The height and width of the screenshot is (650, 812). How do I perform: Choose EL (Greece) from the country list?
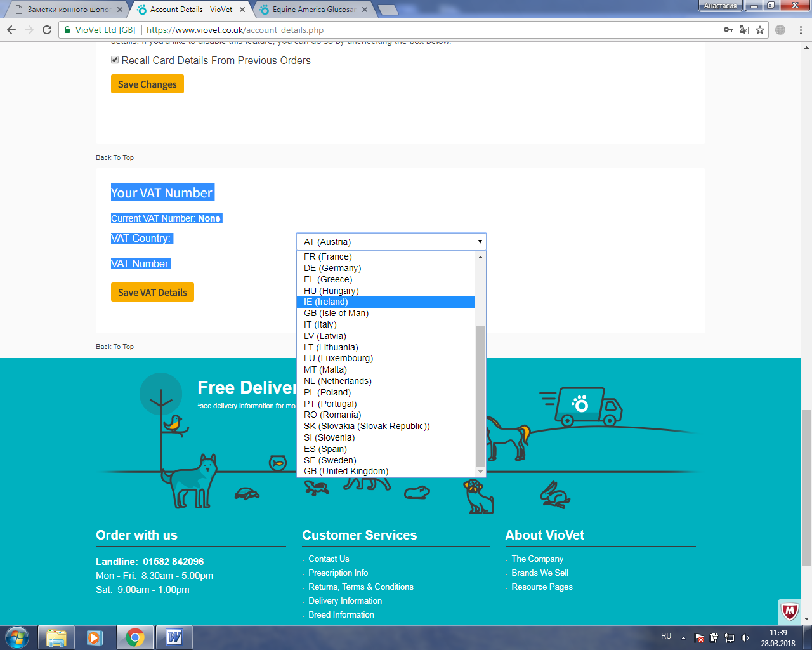386,279
